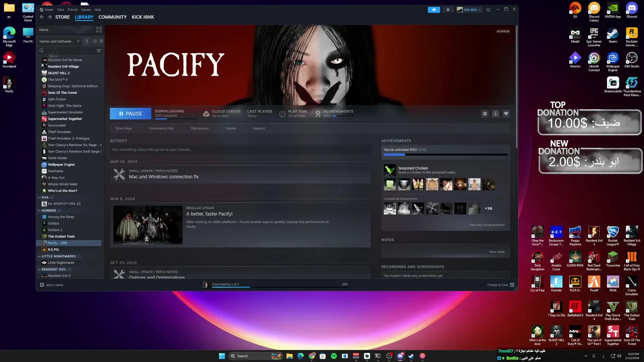644x362 pixels.
Task: Pause the Pacify download
Action: coord(130,114)
